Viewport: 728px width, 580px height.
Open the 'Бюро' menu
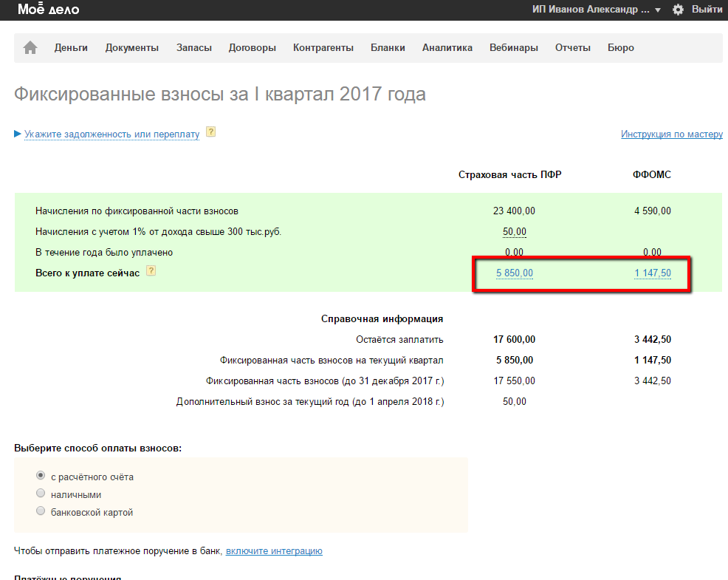pyautogui.click(x=621, y=47)
